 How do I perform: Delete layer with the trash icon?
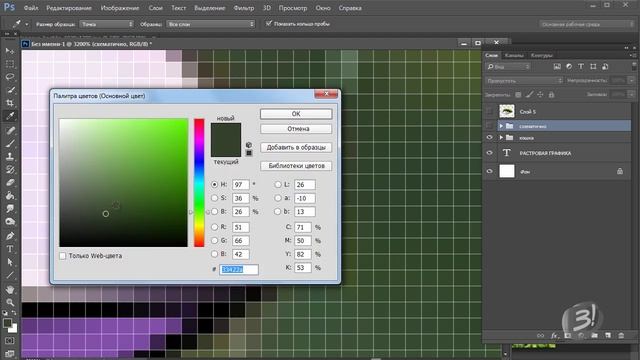click(x=621, y=335)
